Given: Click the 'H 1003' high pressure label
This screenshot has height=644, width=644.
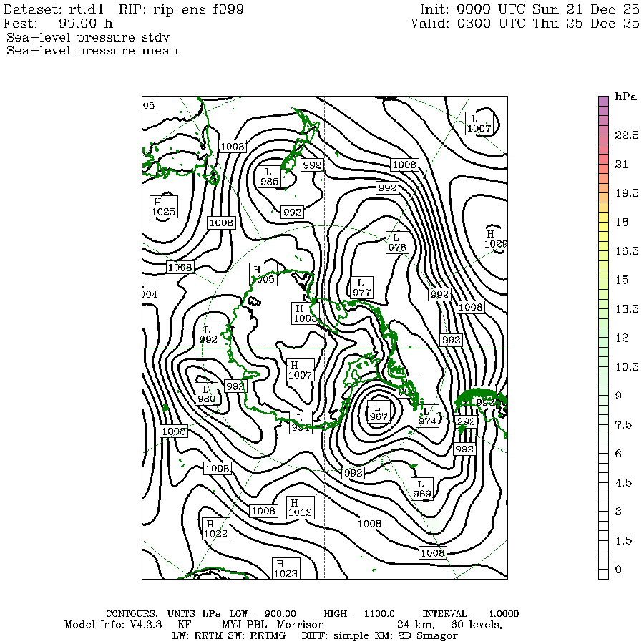Looking at the screenshot, I should point(305,313).
